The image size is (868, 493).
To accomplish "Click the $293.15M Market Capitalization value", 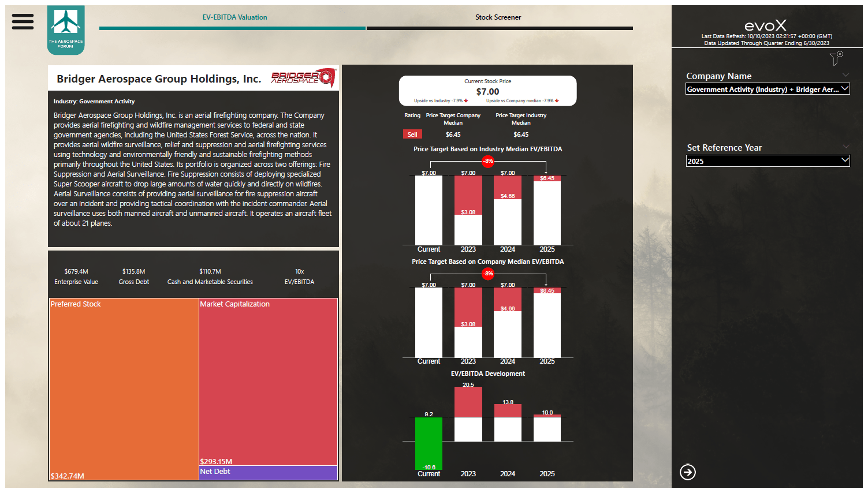I will click(x=216, y=461).
